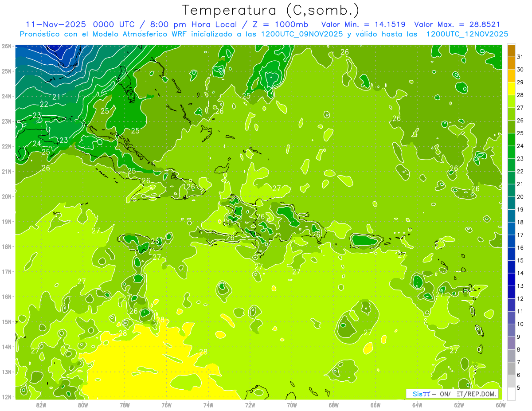This screenshot has height=411, width=532.
Task: Click the "19N" latitude axis label
Action: click(6, 222)
